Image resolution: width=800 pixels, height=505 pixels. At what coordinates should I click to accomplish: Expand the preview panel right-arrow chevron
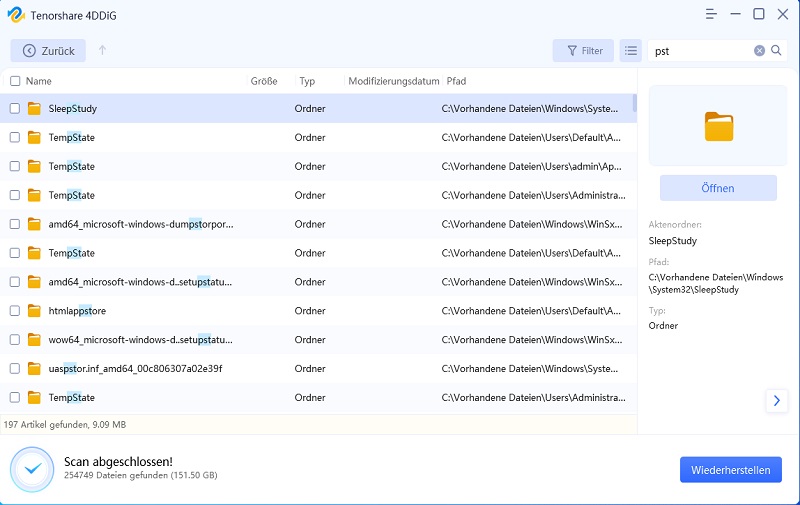point(776,400)
